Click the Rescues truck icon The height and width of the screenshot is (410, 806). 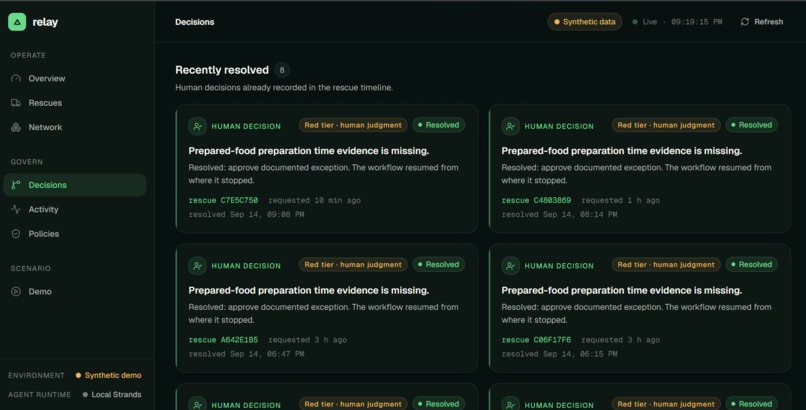click(x=16, y=103)
